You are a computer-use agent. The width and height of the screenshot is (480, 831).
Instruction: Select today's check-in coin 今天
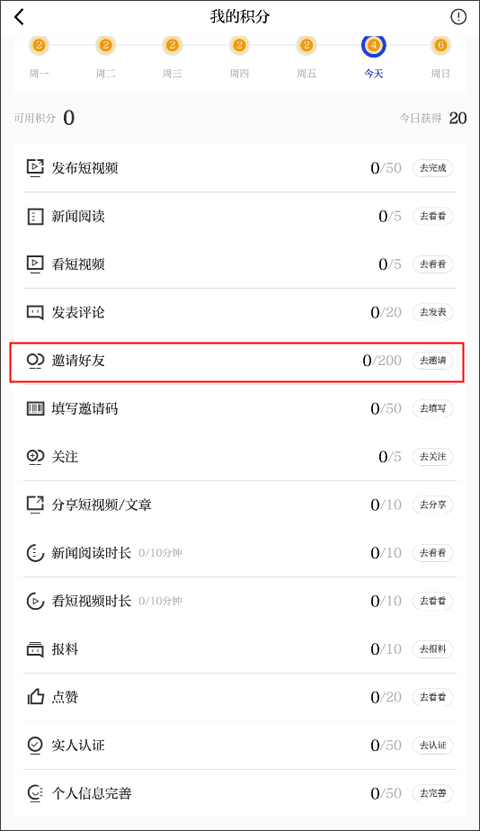coord(374,46)
